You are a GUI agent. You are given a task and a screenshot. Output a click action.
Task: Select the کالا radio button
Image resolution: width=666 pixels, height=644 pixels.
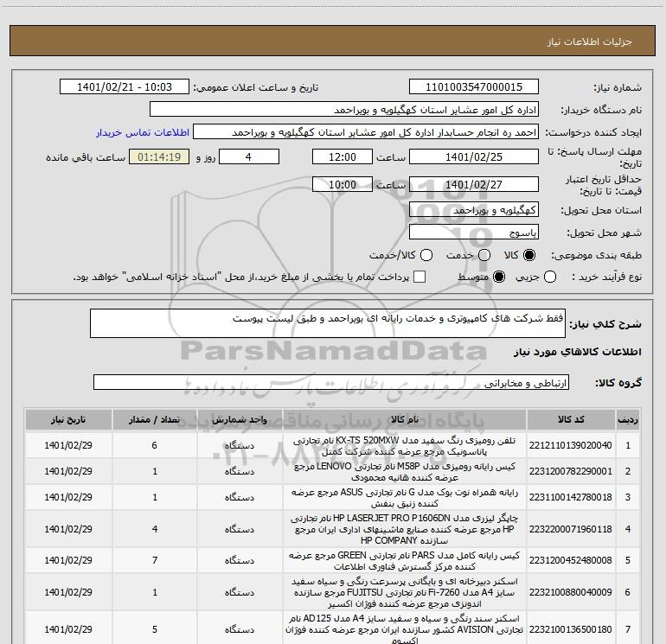(x=529, y=255)
